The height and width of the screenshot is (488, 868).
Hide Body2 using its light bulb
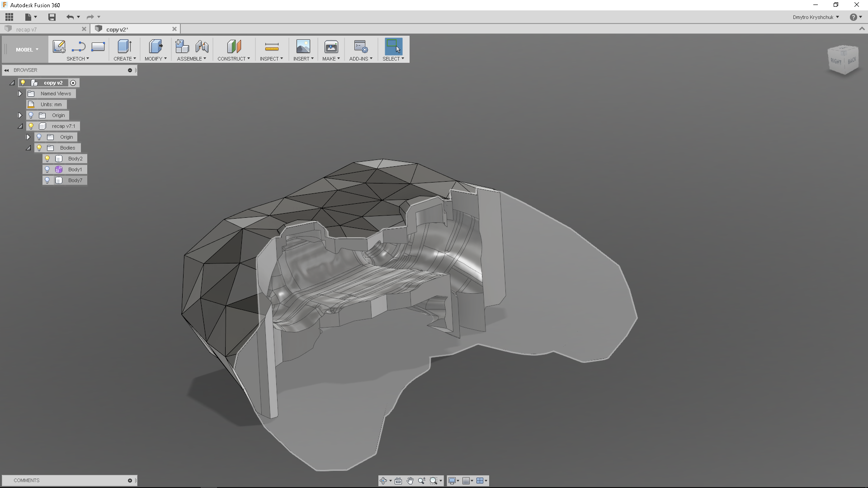click(x=47, y=159)
